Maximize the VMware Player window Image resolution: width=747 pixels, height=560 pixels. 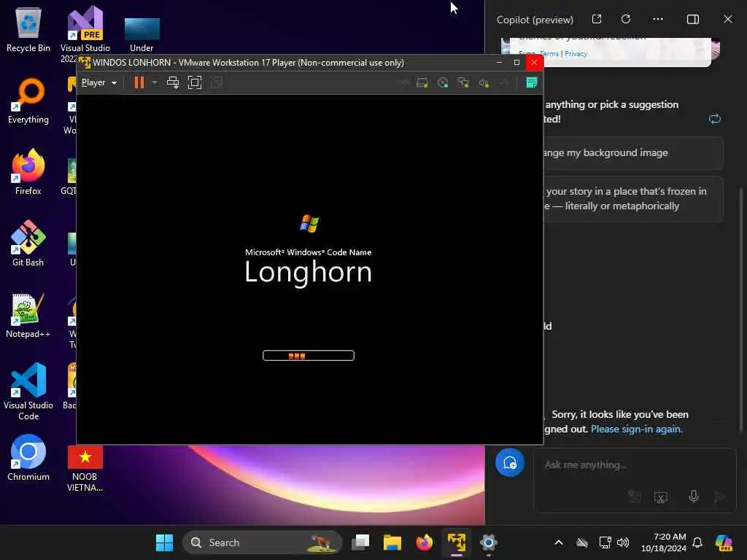(516, 63)
